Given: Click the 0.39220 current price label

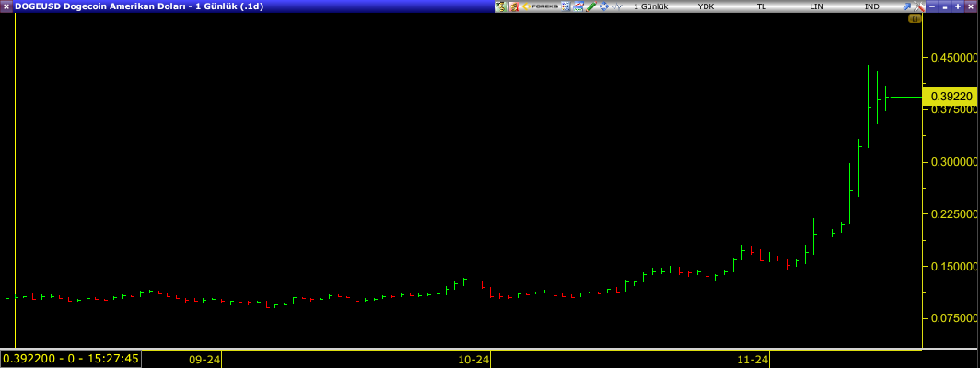Looking at the screenshot, I should click(x=950, y=96).
